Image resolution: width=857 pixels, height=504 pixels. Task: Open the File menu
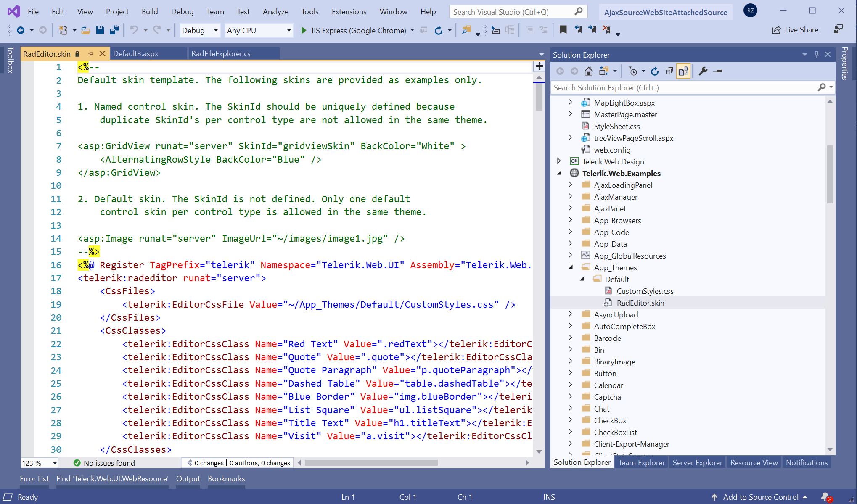click(33, 12)
